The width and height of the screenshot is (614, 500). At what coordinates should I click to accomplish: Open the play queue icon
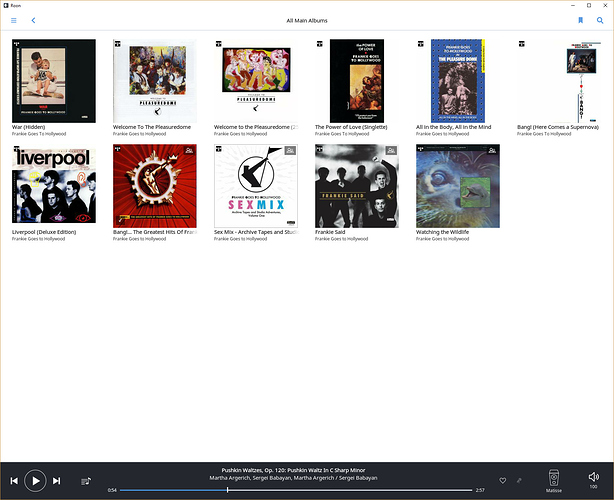[86, 481]
